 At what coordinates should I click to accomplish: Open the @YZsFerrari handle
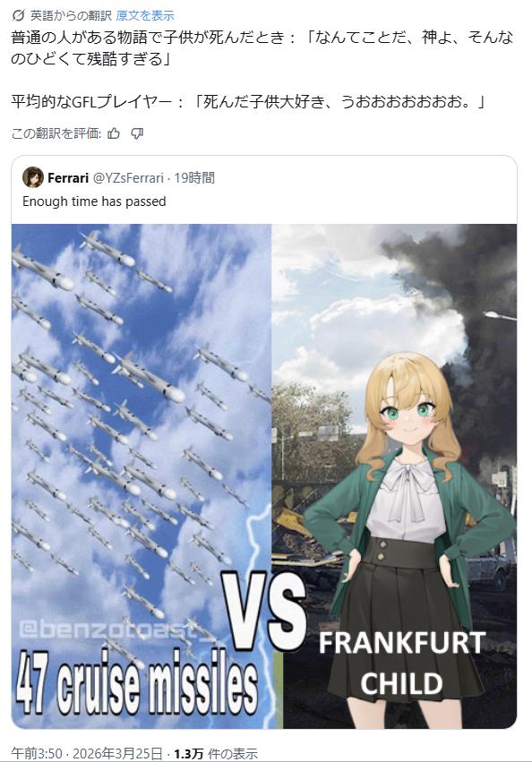(128, 178)
